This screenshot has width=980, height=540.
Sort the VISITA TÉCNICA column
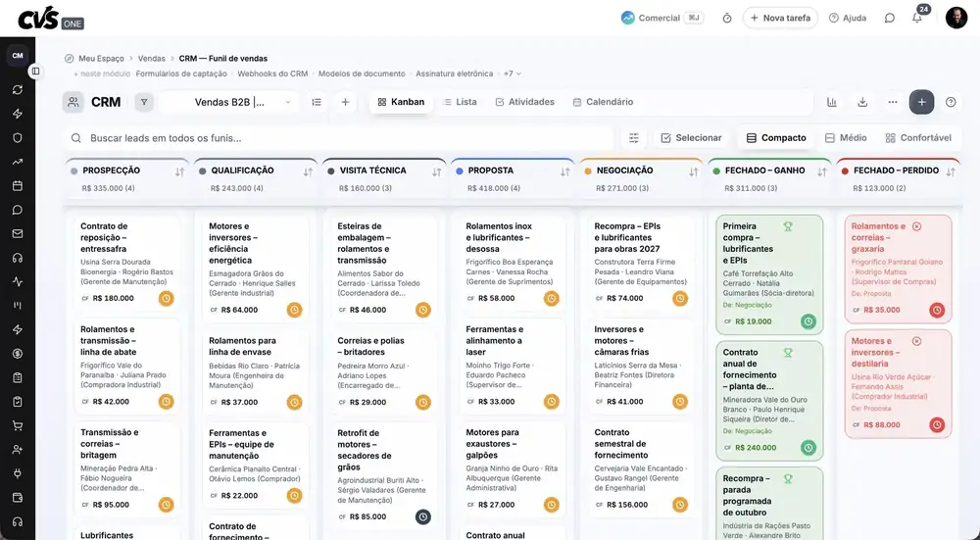437,172
